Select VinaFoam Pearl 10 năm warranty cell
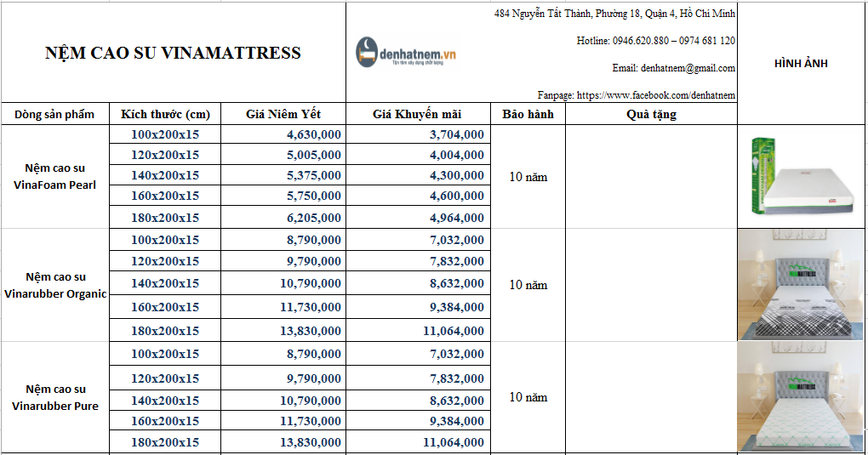This screenshot has width=868, height=455. [x=528, y=177]
